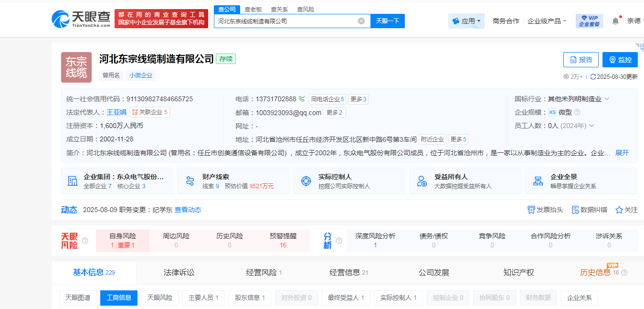Click the 东宗线缆 company logo thumbnail
This screenshot has height=309, width=644.
pos(76,67)
